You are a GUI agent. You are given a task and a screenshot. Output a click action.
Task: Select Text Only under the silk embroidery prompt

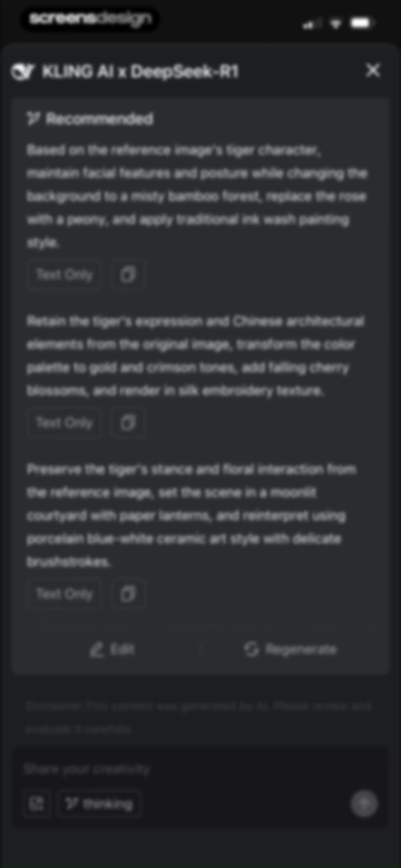pos(64,422)
